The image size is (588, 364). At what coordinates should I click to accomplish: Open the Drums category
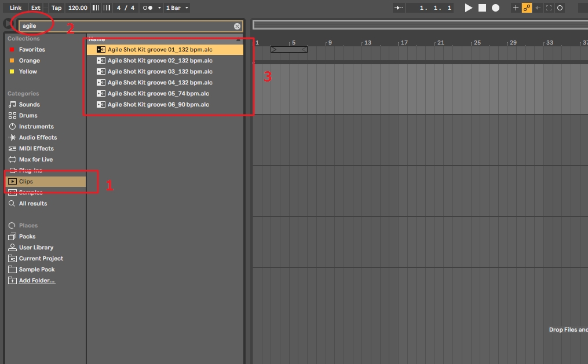click(28, 115)
